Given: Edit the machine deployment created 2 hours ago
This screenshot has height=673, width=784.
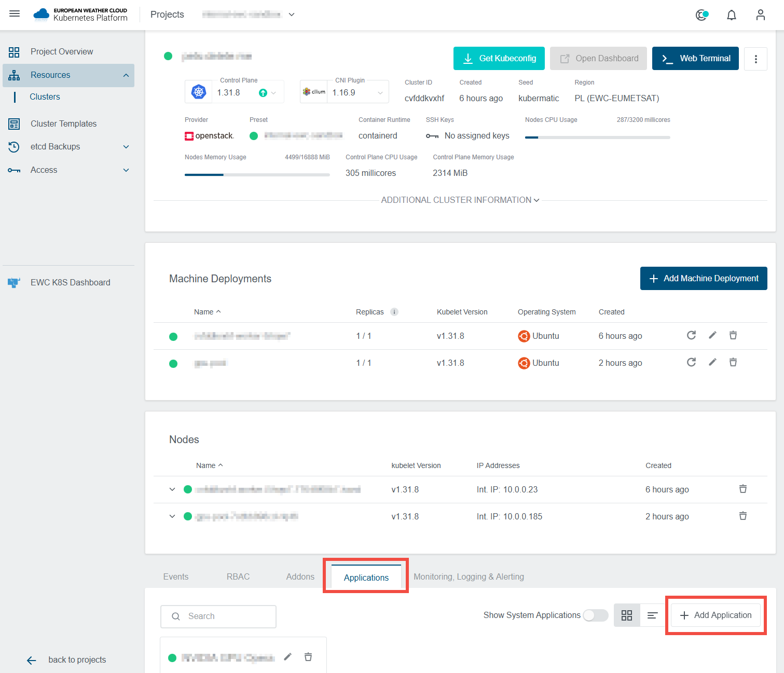Looking at the screenshot, I should (712, 362).
